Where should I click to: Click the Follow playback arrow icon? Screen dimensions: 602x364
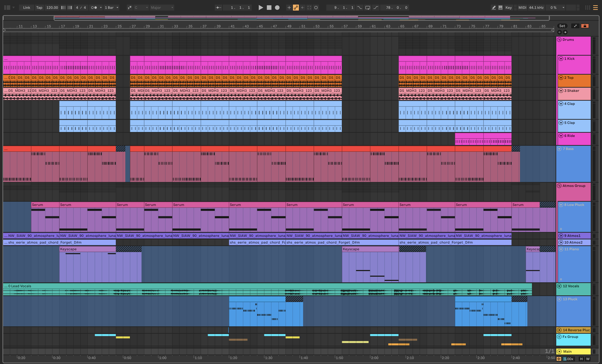pos(218,8)
